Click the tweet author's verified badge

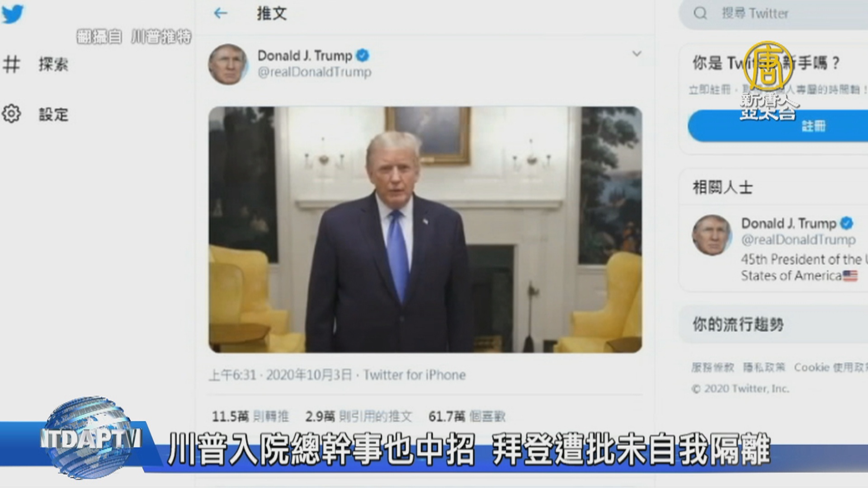(363, 56)
